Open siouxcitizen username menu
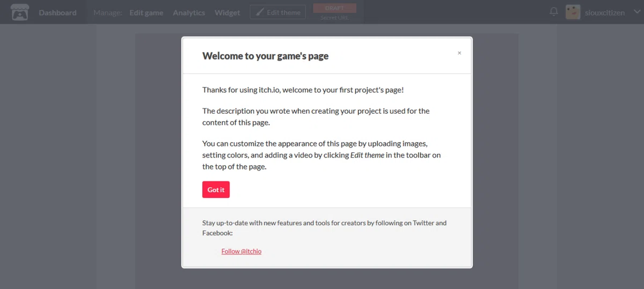This screenshot has width=644, height=289. point(604,12)
